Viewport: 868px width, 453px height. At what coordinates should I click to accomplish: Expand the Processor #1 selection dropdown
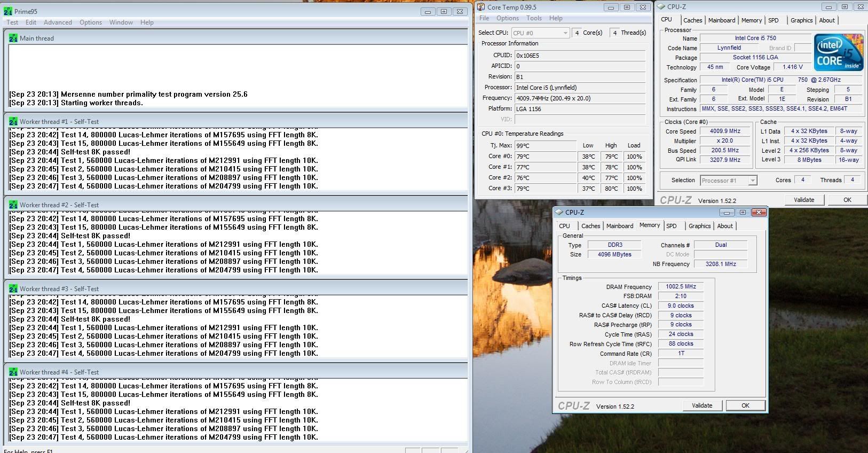[752, 181]
